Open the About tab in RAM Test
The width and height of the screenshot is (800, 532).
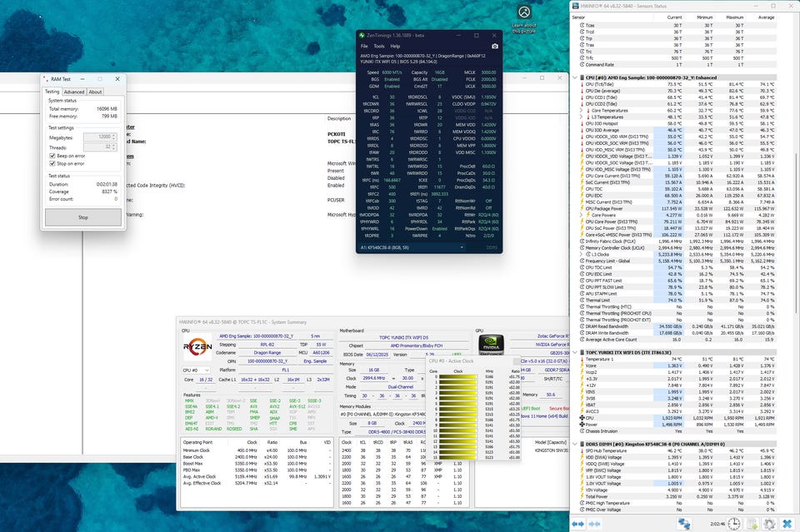[x=95, y=92]
